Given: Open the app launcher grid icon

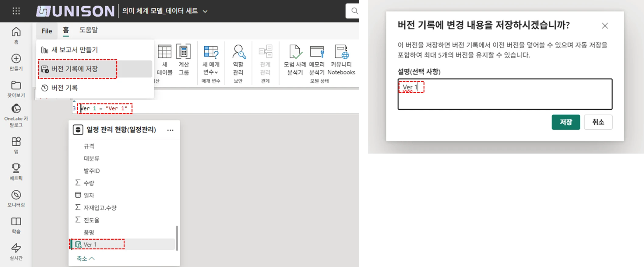Looking at the screenshot, I should click(16, 11).
